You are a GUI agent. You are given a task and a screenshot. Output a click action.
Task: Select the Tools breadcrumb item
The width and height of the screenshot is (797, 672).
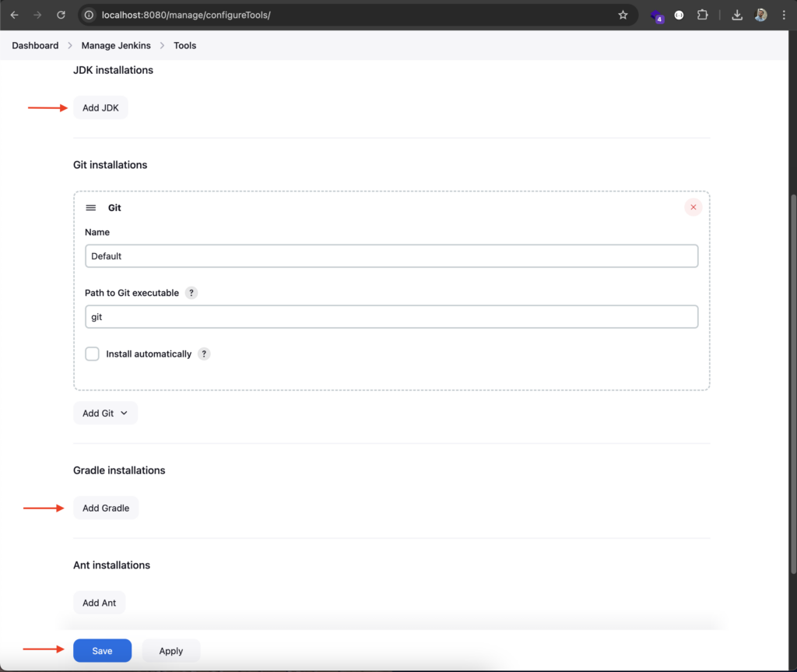184,45
